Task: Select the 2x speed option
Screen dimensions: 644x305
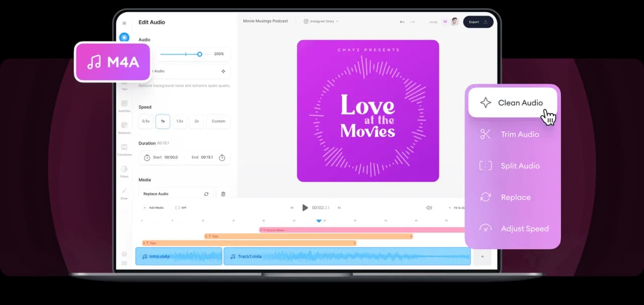Action: [x=196, y=121]
